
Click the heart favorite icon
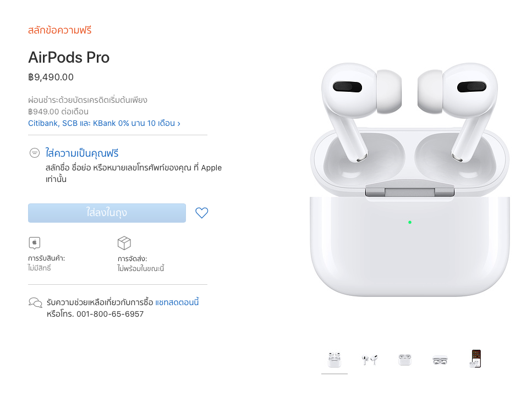(x=201, y=213)
